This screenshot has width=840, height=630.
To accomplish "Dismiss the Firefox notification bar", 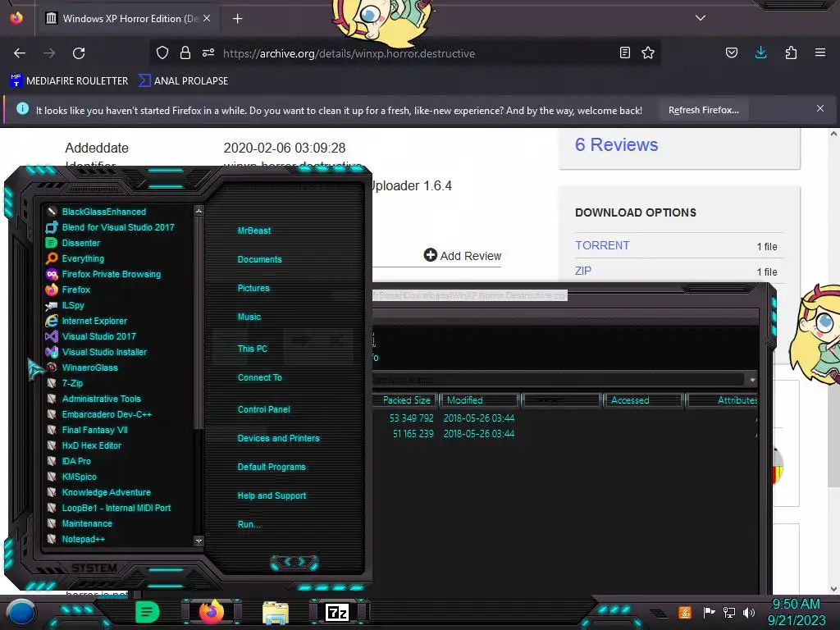I will pyautogui.click(x=820, y=108).
